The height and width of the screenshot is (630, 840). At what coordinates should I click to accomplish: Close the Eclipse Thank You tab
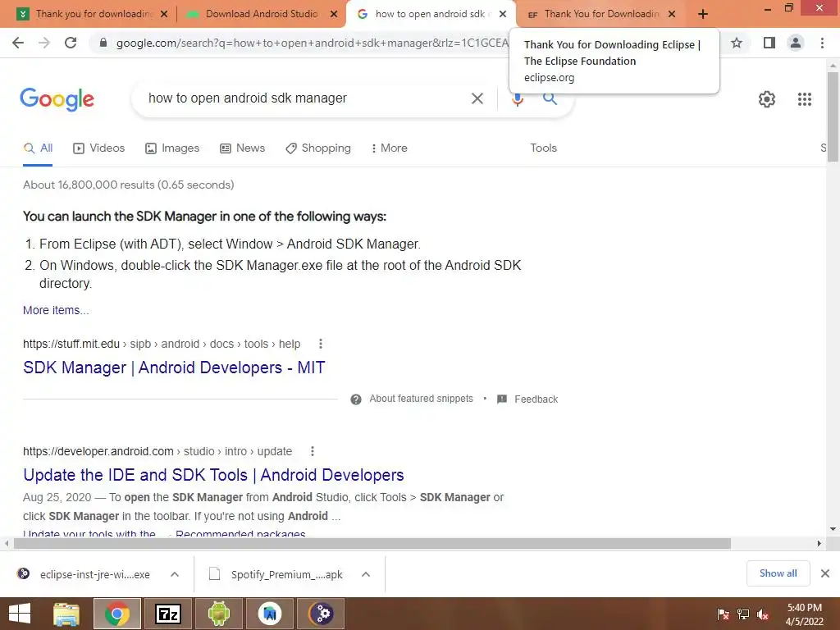point(672,14)
